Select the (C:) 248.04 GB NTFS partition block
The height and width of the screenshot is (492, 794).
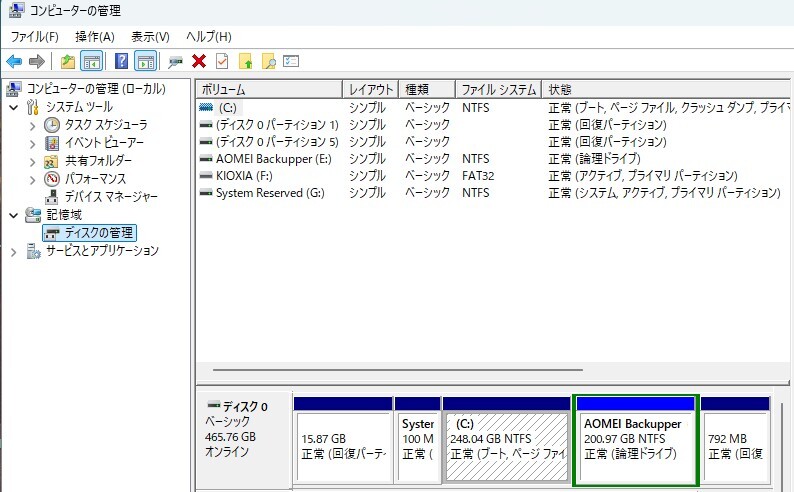tap(506, 440)
